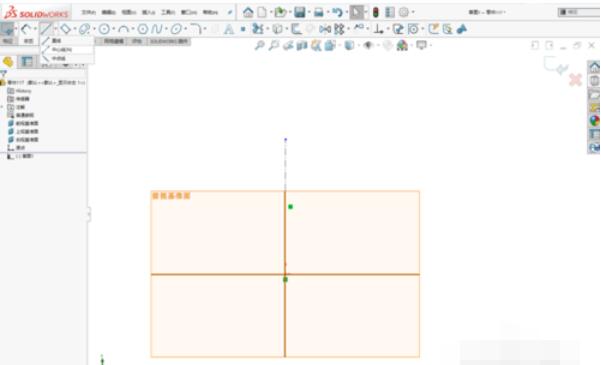Select the Arc sketch tool
601x365 pixels.
[x=123, y=29]
